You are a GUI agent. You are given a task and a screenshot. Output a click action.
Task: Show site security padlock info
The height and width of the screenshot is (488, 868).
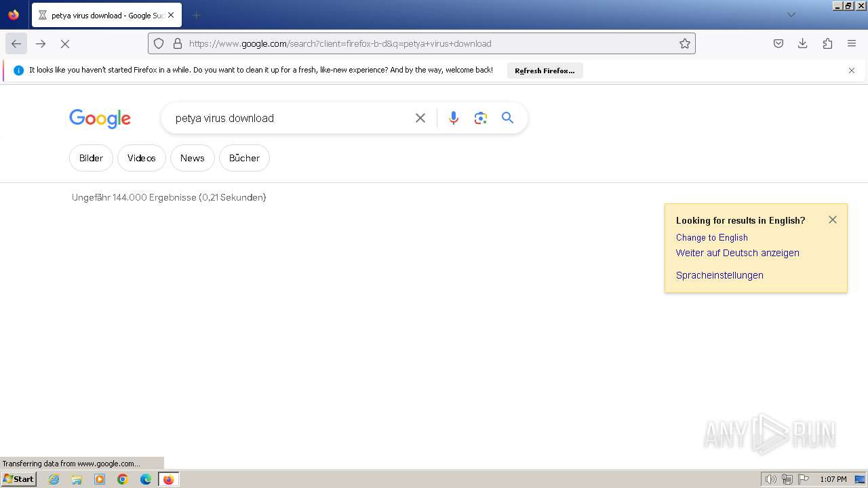point(178,43)
